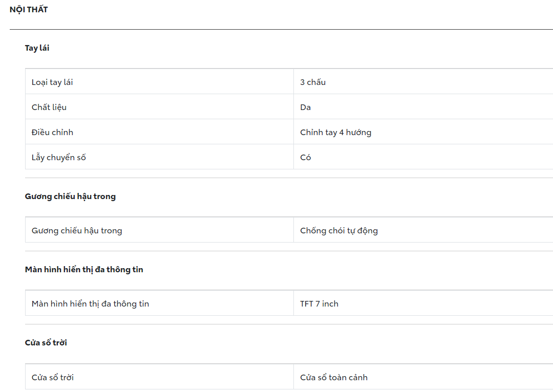Click the bold Cửa sổ trời heading

click(46, 343)
